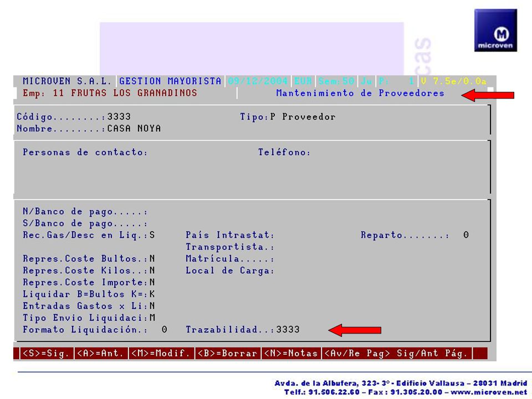
Task: Click the Repres.Coste Importe value N
Action: tap(152, 282)
